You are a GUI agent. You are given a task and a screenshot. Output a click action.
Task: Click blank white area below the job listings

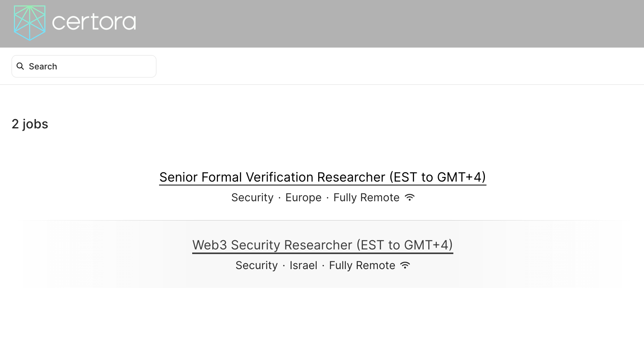(322, 324)
